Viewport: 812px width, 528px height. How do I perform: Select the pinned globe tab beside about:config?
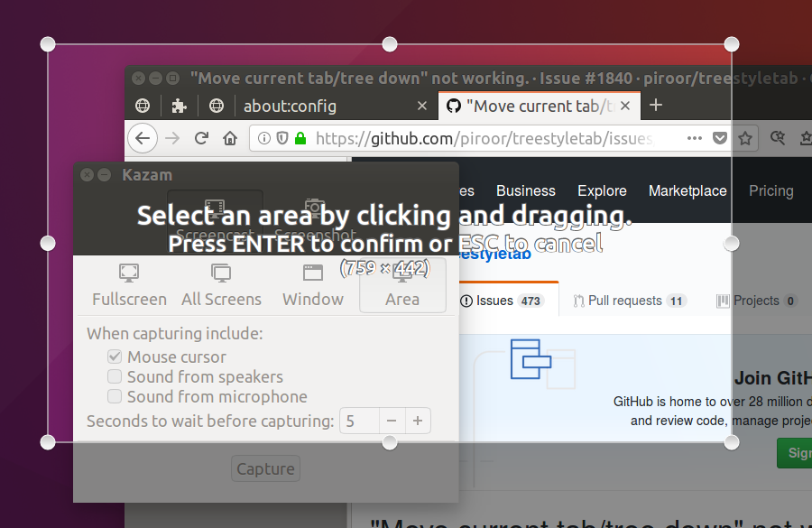click(x=217, y=106)
